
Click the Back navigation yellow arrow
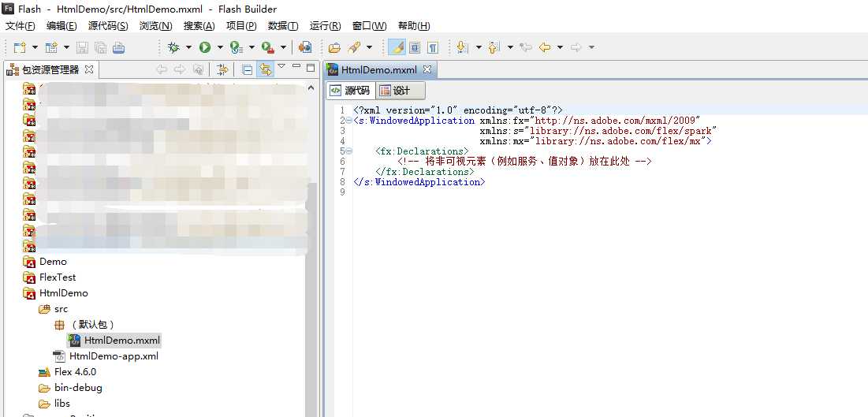546,47
